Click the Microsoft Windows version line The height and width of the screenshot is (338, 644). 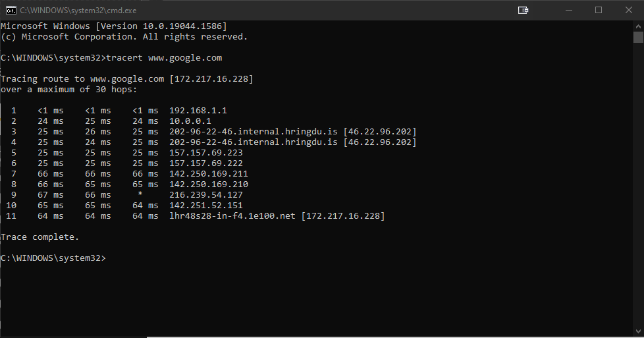pos(113,26)
